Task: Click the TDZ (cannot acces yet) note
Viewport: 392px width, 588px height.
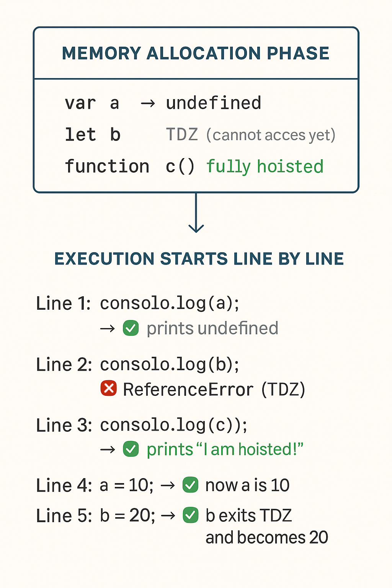Action: [x=251, y=135]
